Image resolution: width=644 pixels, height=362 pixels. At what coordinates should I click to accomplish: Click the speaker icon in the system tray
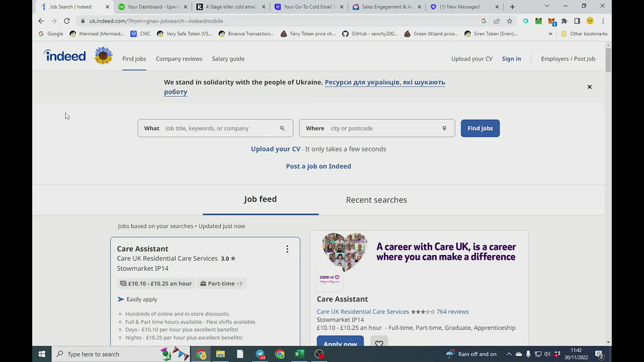tap(547, 354)
